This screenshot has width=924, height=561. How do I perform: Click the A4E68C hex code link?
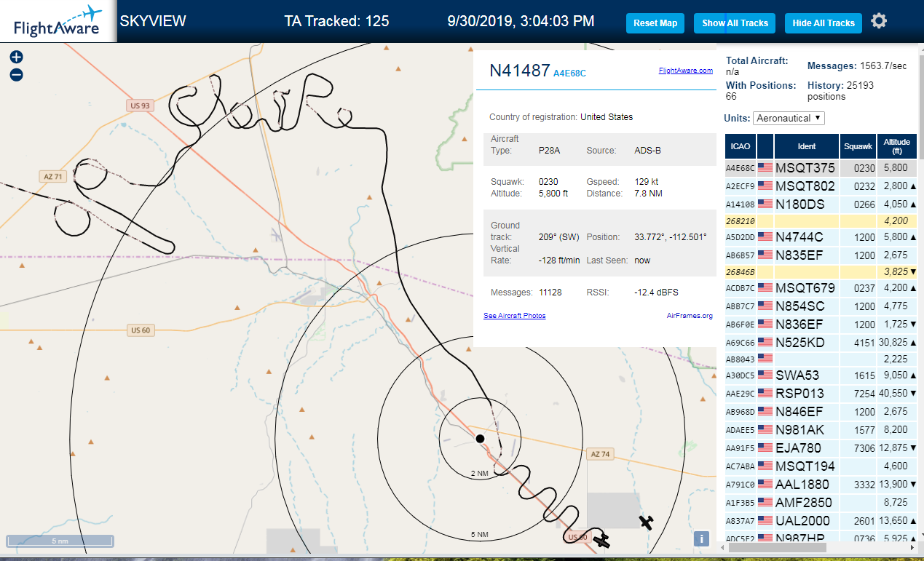pos(569,73)
